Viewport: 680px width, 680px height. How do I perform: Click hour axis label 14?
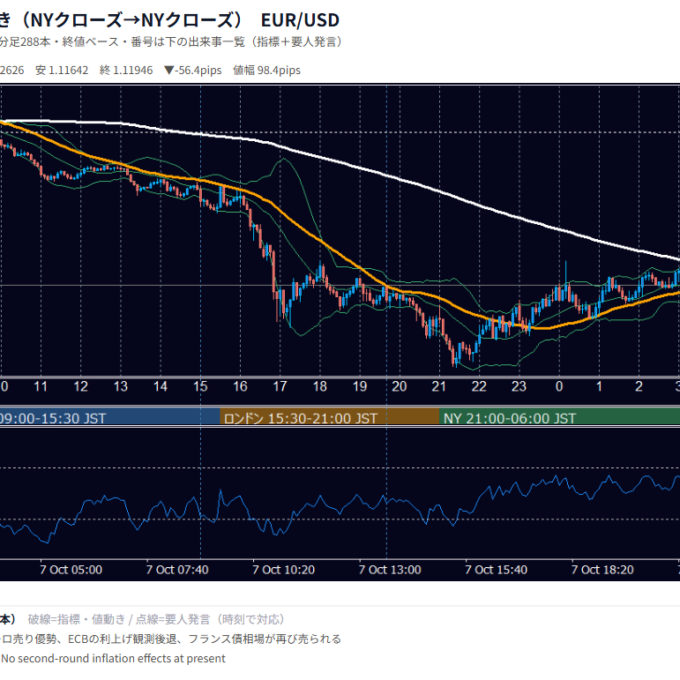coord(160,386)
